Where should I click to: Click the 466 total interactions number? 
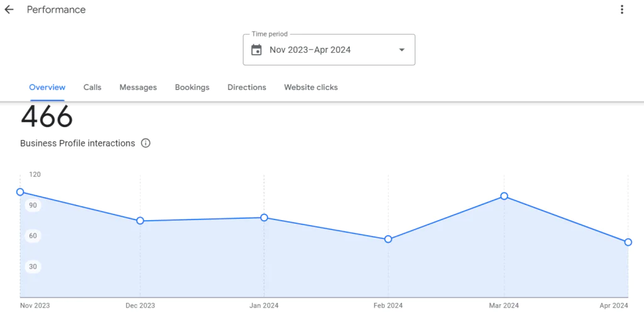[47, 118]
